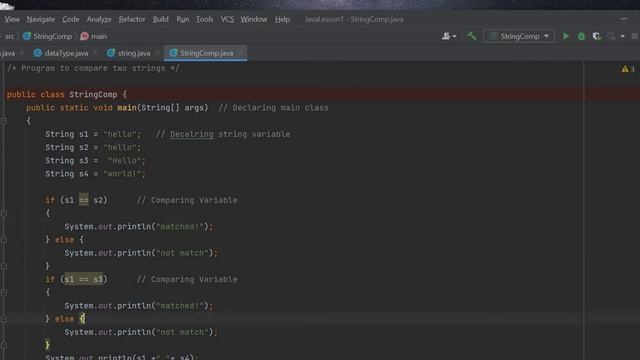The width and height of the screenshot is (640, 360).
Task: Click the user account icon in toolbar
Action: point(446,36)
